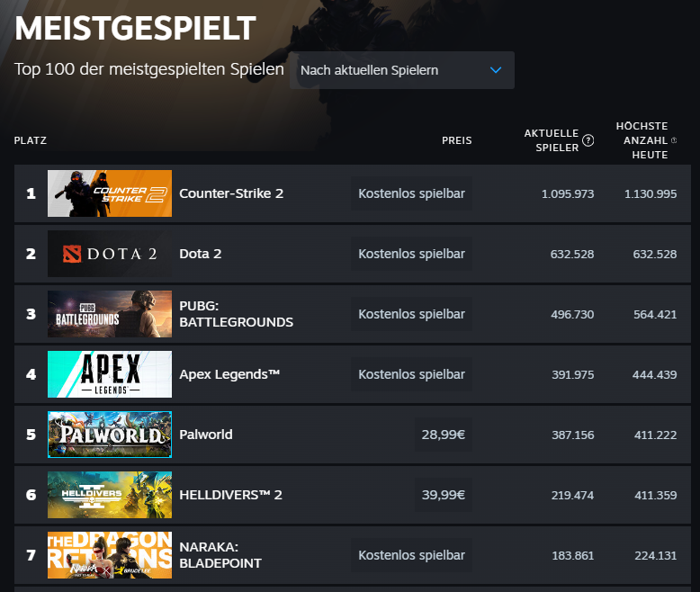Select the NARAKA: BLADEPOINT title

(x=220, y=555)
